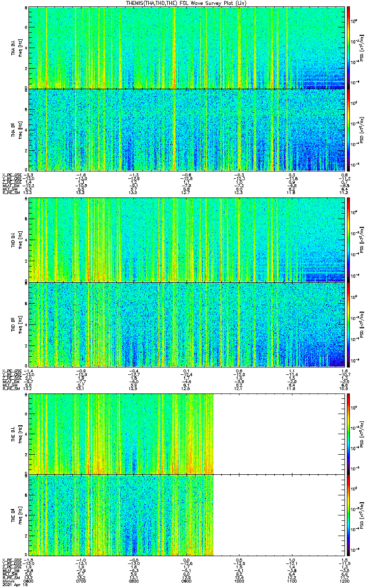368x588 pixels.
Task: Select the THE B-parallel spectrogram panel
Action: 186,516
